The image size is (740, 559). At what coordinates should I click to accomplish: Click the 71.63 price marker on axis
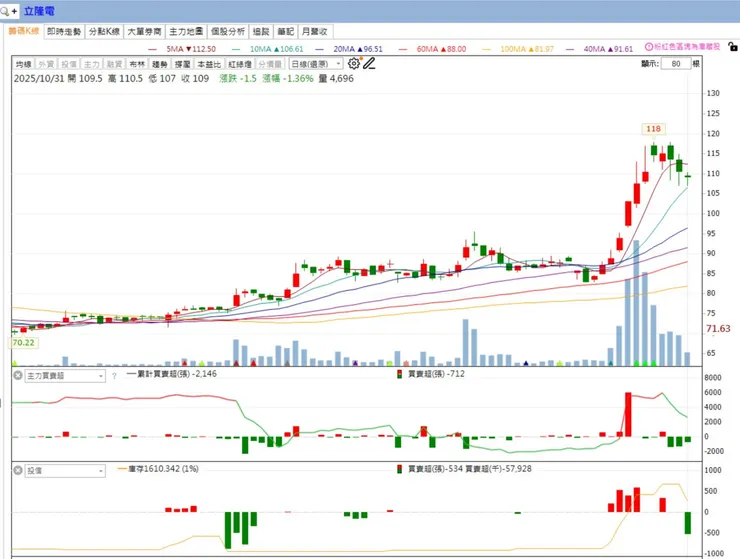click(x=718, y=329)
